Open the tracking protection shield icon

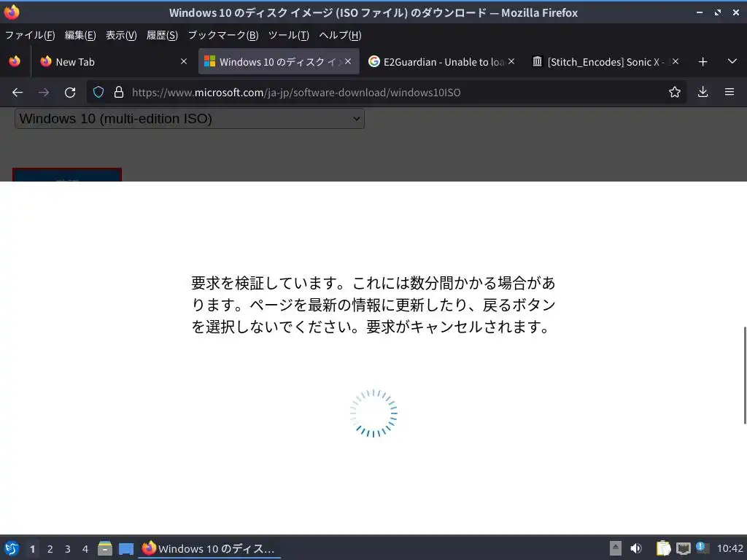point(98,92)
